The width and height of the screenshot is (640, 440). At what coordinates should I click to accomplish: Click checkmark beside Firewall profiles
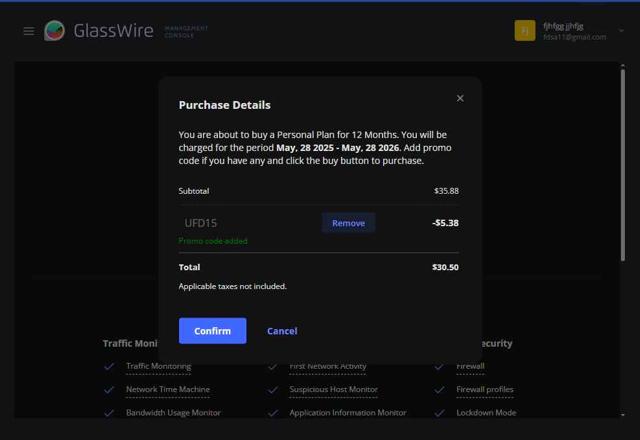point(439,390)
